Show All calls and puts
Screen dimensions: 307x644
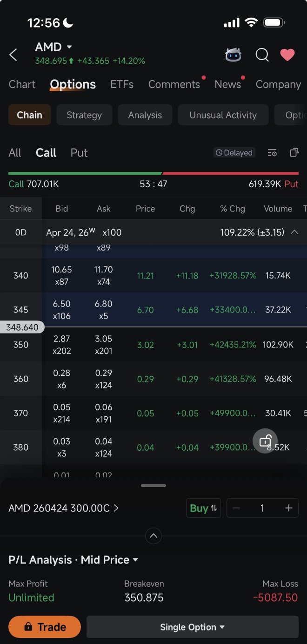pos(15,153)
